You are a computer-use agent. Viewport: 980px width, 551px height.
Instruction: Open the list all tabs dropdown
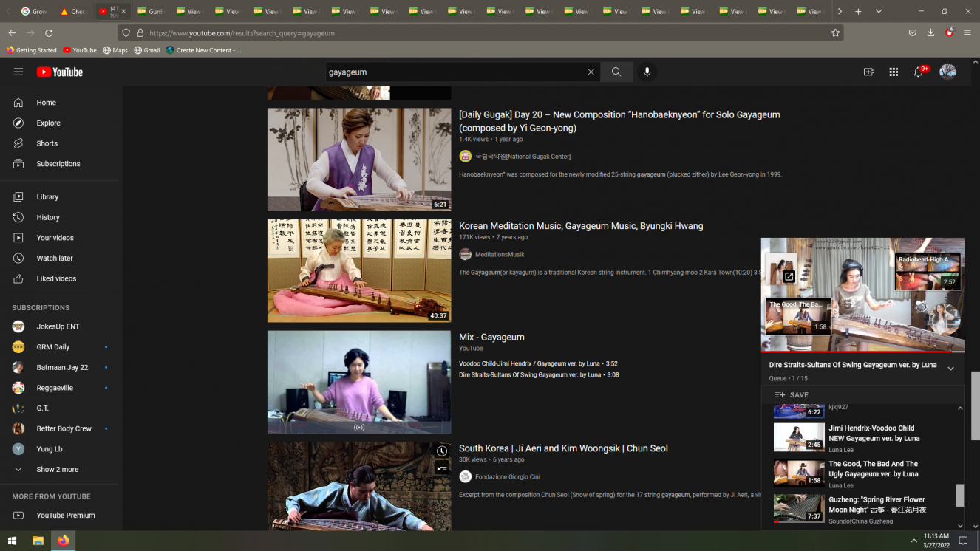click(878, 11)
